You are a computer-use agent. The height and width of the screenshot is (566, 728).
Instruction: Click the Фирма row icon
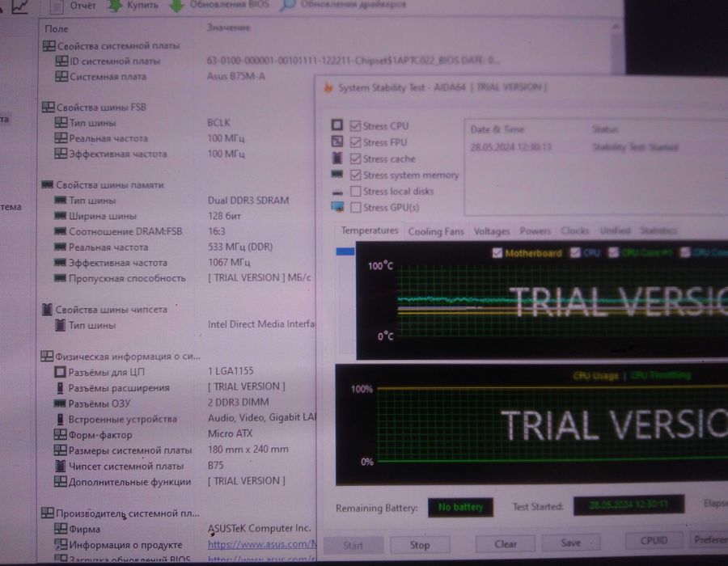(61, 528)
